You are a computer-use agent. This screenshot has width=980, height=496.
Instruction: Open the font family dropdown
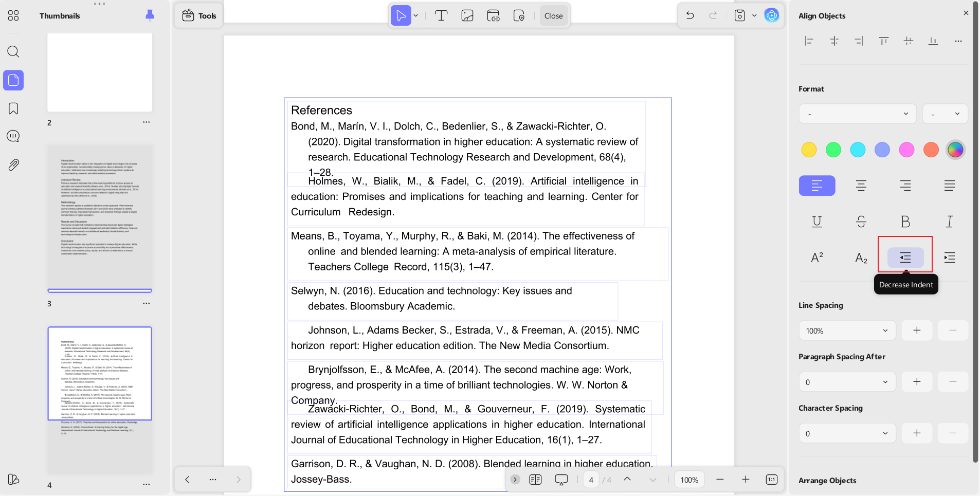click(858, 114)
